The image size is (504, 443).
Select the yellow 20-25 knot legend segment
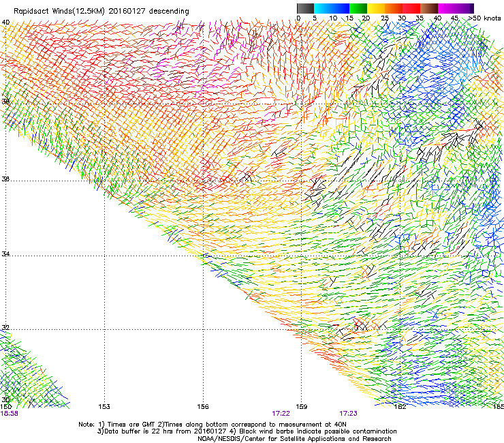[376, 8]
